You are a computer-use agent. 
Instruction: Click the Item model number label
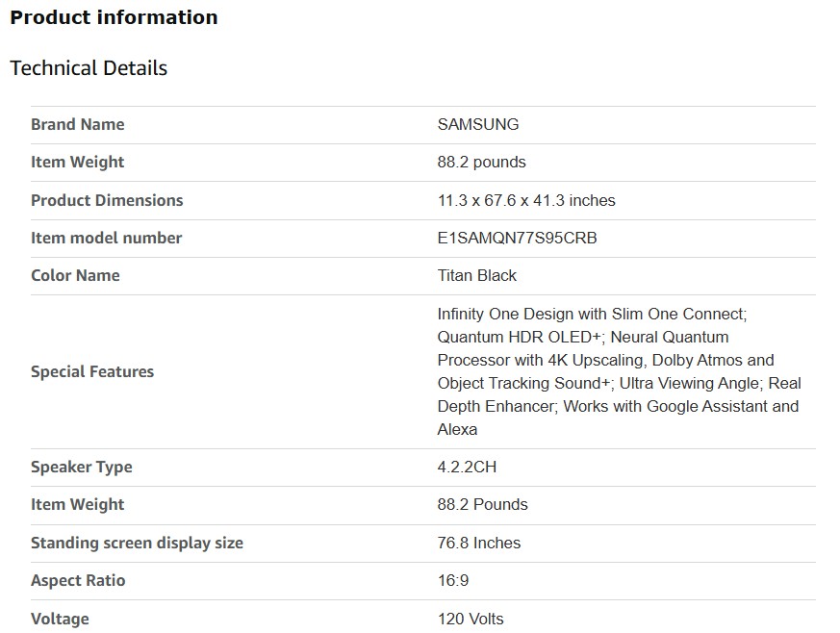(106, 238)
